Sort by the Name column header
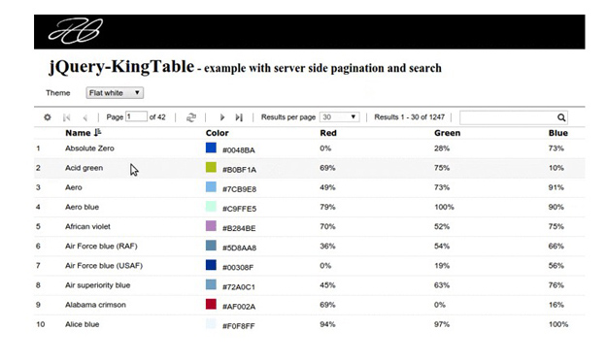Viewport: 607px width, 364px height. pos(78,133)
